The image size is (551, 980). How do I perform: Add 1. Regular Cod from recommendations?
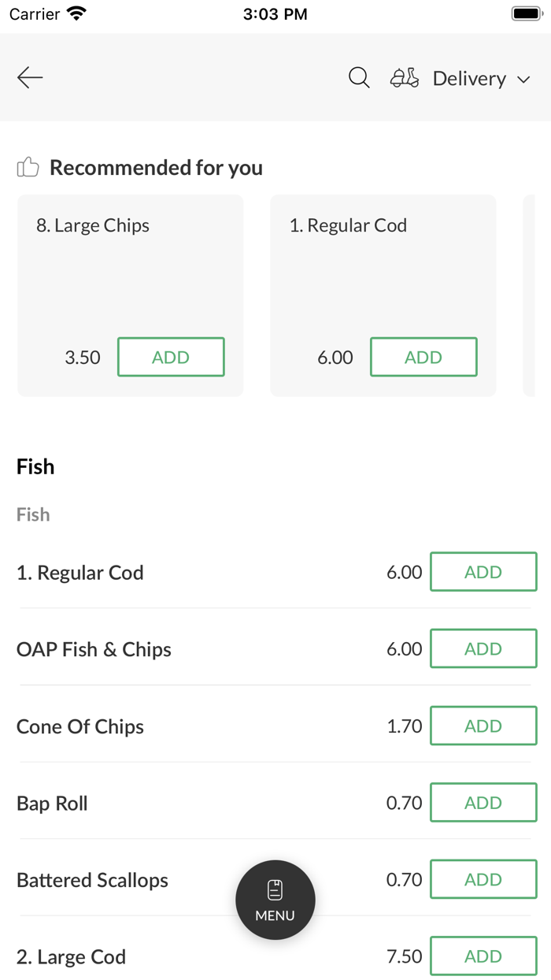423,357
